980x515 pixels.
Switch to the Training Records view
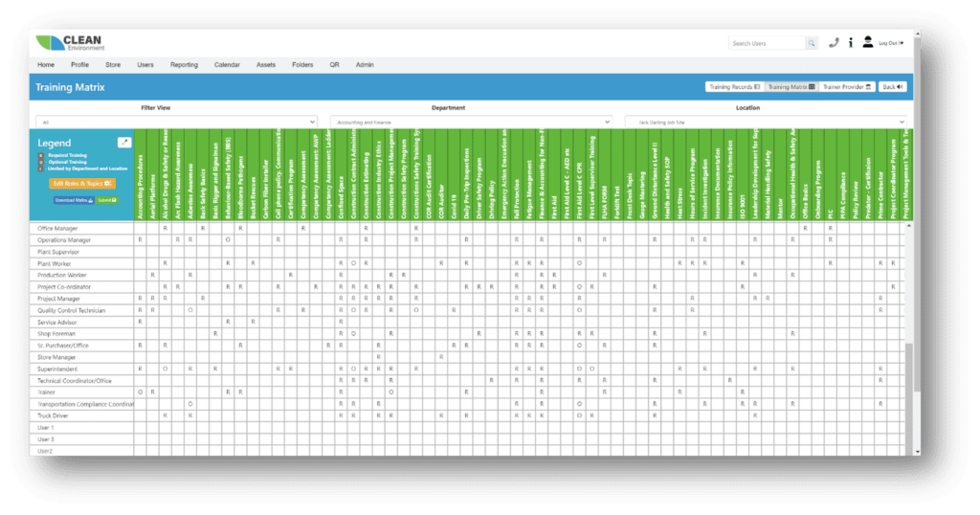click(x=734, y=87)
